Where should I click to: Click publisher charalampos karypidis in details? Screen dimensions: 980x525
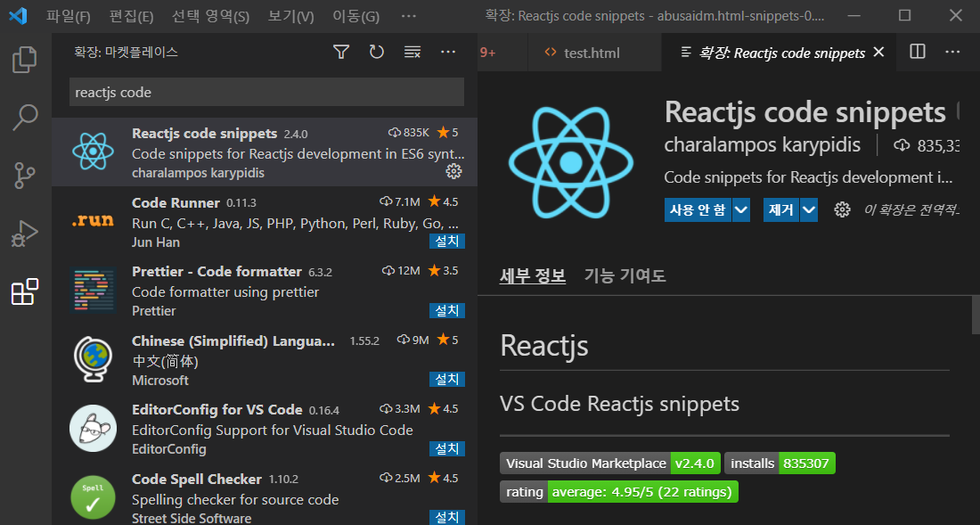[762, 145]
